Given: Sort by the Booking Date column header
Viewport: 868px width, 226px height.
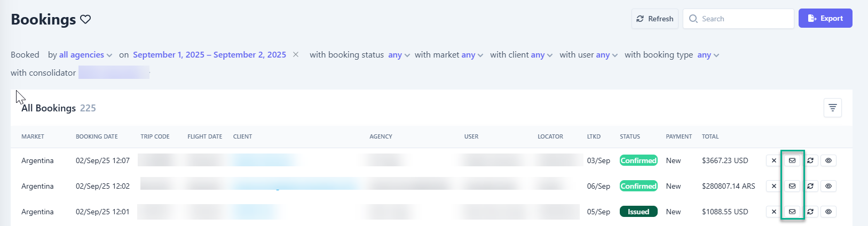Looking at the screenshot, I should pyautogui.click(x=97, y=136).
